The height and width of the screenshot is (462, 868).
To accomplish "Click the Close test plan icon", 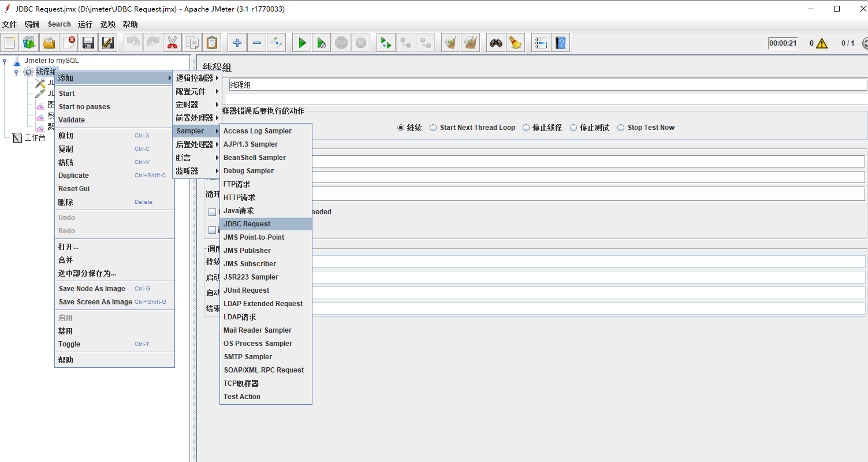I will pyautogui.click(x=69, y=43).
